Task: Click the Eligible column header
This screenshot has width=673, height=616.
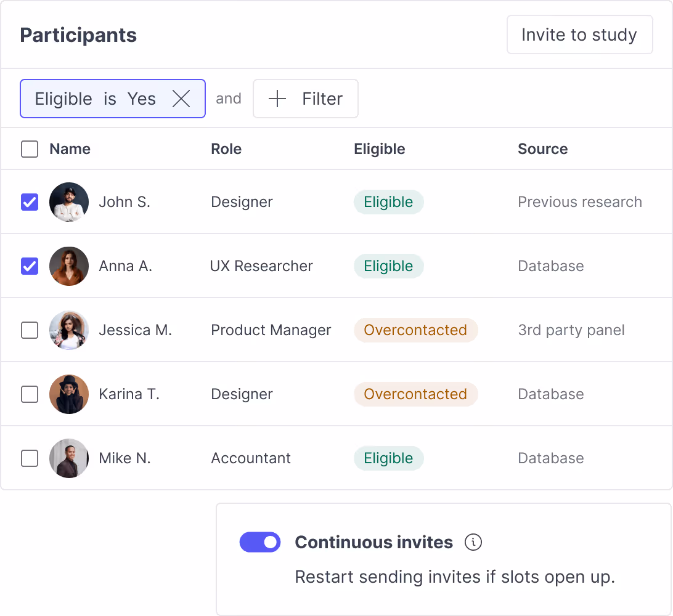Action: coord(379,148)
